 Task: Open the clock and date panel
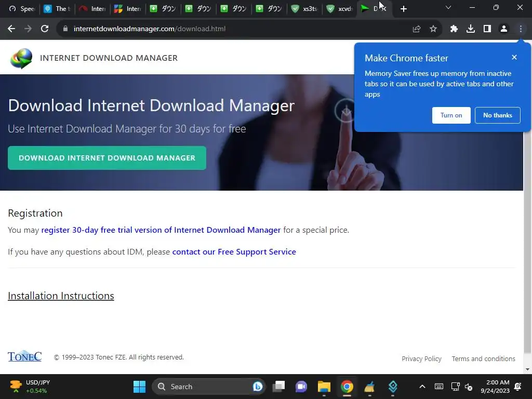pos(495,387)
